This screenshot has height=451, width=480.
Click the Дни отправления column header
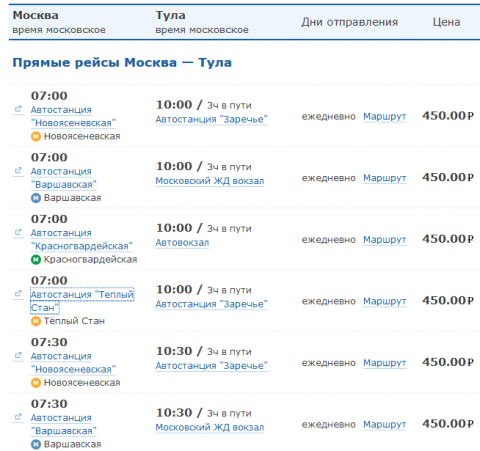click(x=350, y=22)
